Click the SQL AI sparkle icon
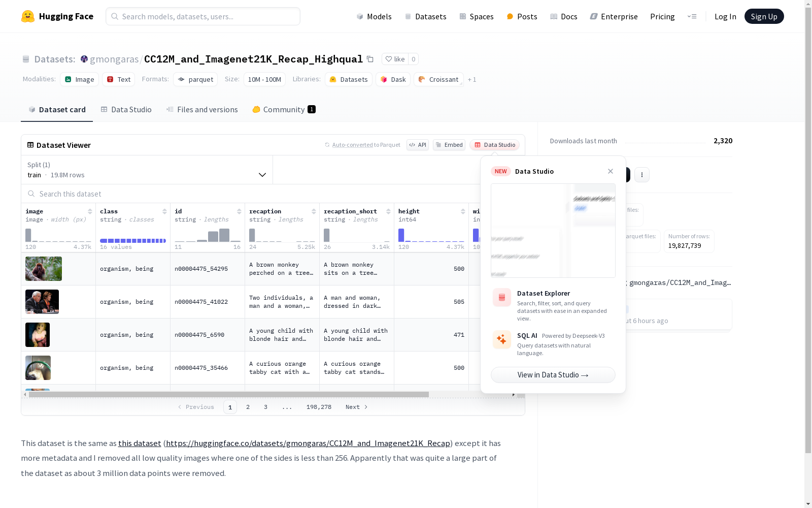 pos(502,339)
